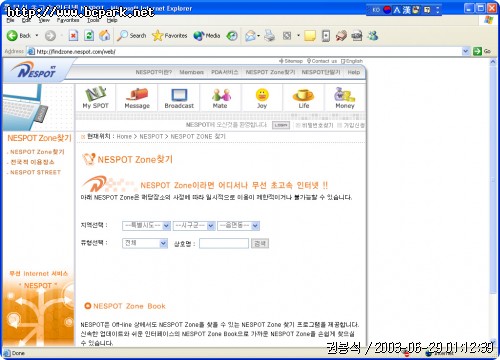Click the yellow note toolbar icon

310,35
